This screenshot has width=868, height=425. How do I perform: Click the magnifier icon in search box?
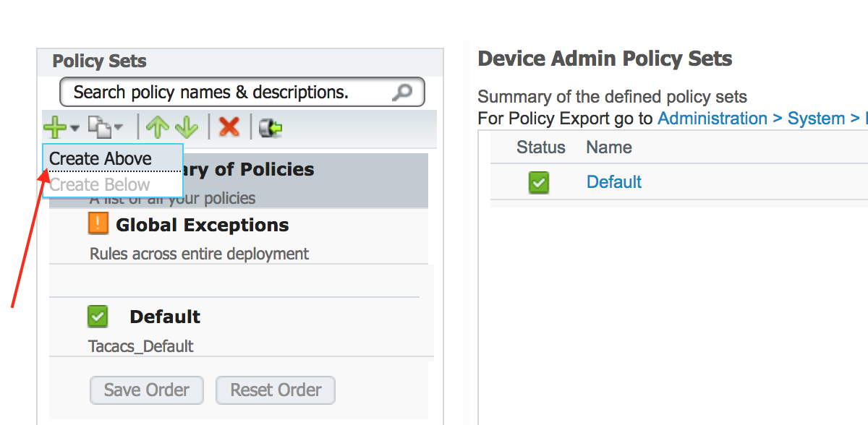pos(401,93)
